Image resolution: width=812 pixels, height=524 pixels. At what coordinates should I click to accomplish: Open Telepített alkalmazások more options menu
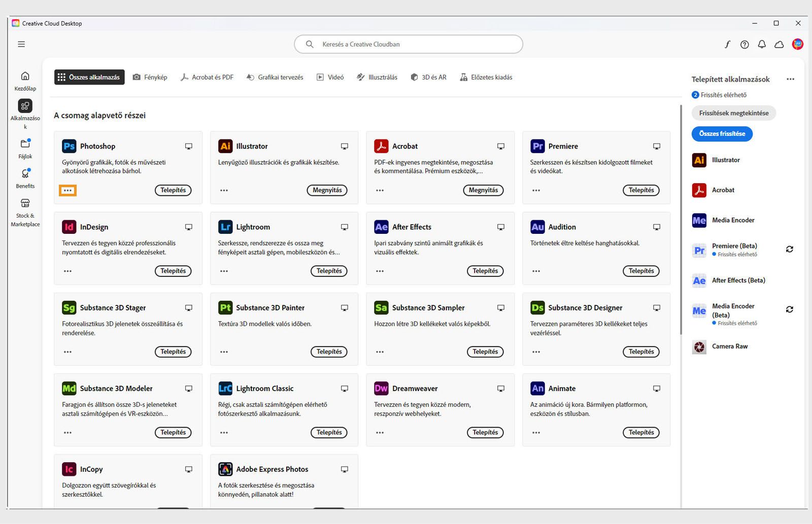(790, 79)
